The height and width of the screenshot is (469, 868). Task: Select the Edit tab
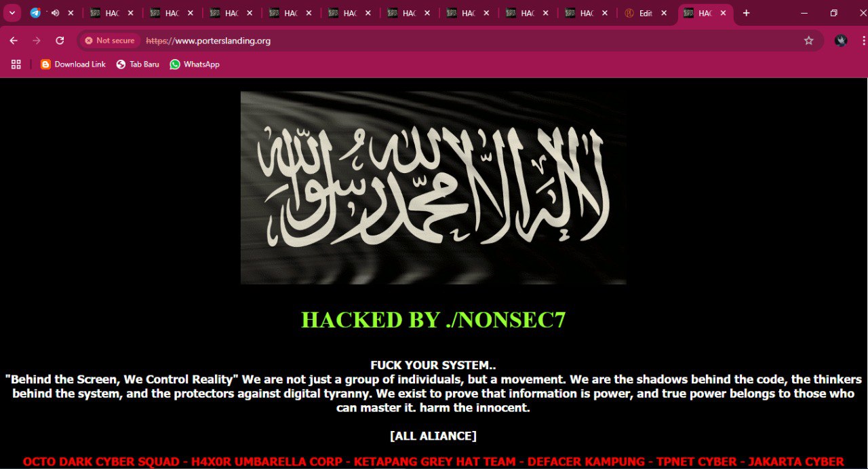[640, 13]
